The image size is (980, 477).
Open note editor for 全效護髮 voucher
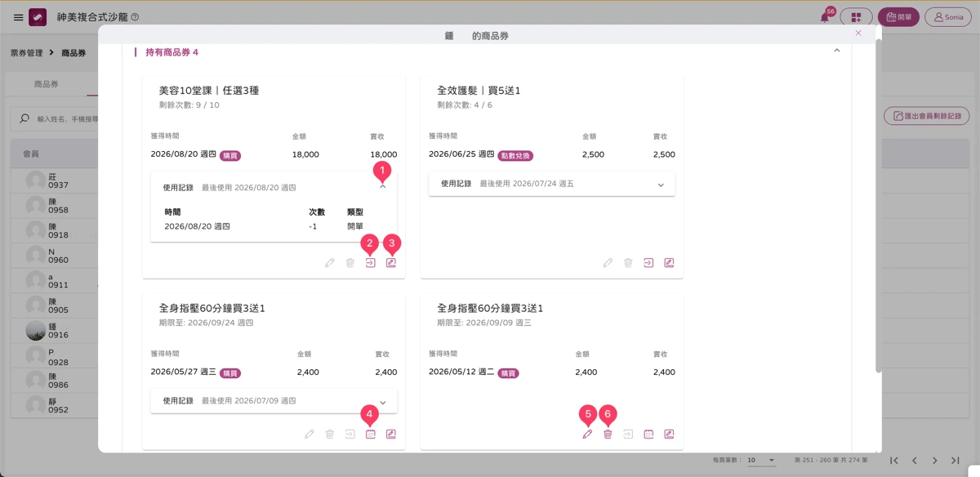click(x=669, y=263)
